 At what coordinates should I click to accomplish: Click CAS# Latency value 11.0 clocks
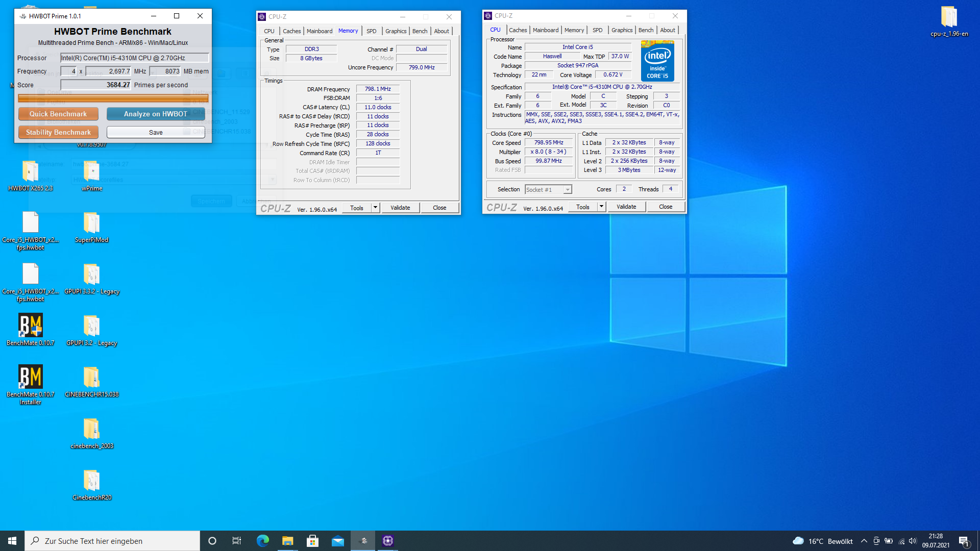pyautogui.click(x=378, y=107)
